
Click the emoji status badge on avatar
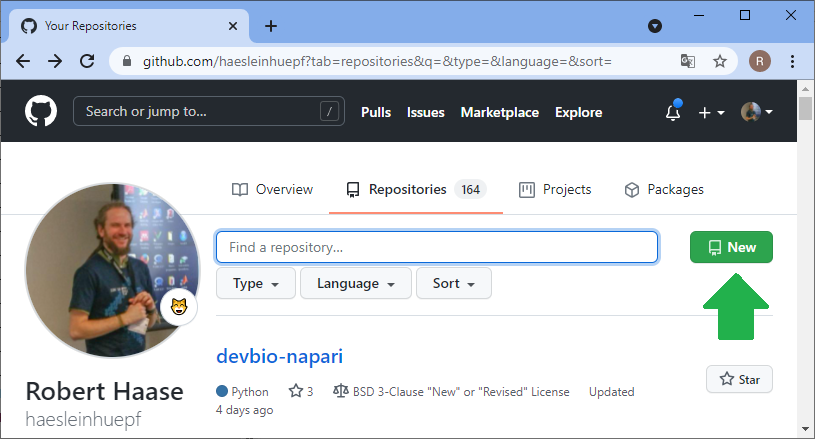tap(180, 306)
